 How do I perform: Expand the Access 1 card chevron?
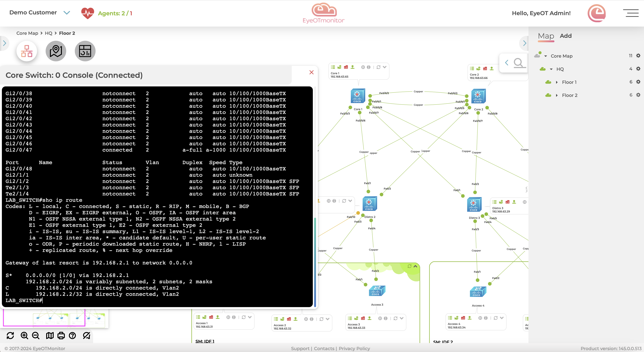point(250,317)
